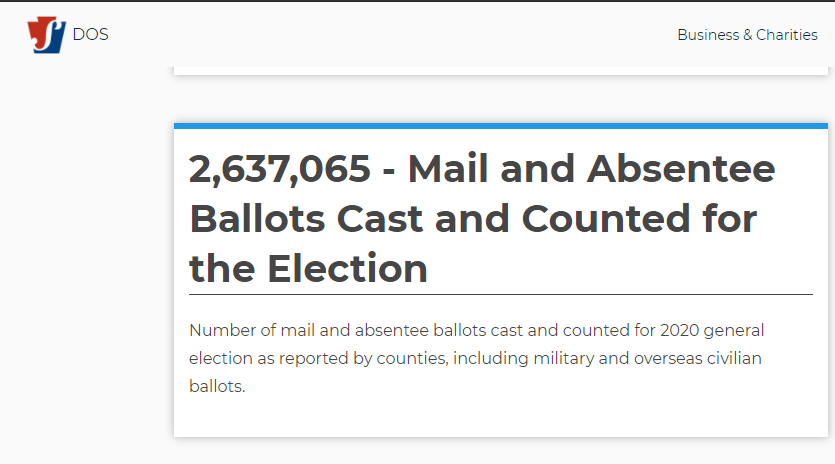Screen dimensions: 835x464
Task: Click the word Absentee in the heading
Action: coord(681,169)
